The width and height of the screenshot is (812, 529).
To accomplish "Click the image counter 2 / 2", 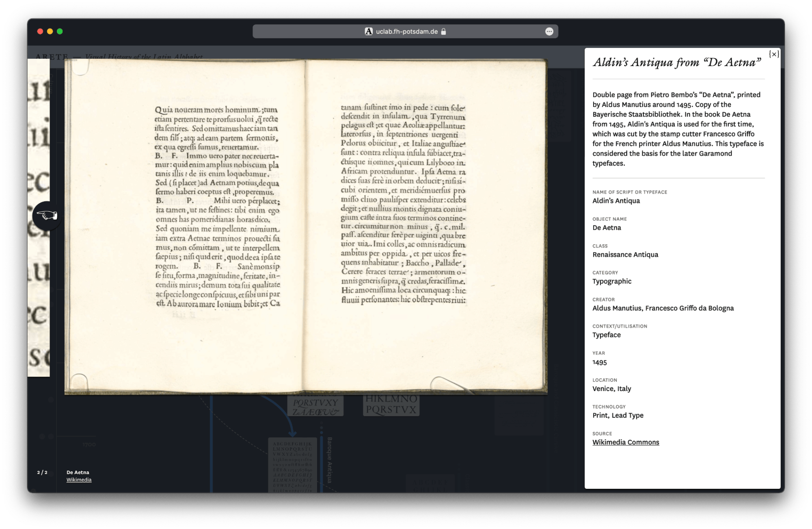I will click(42, 472).
